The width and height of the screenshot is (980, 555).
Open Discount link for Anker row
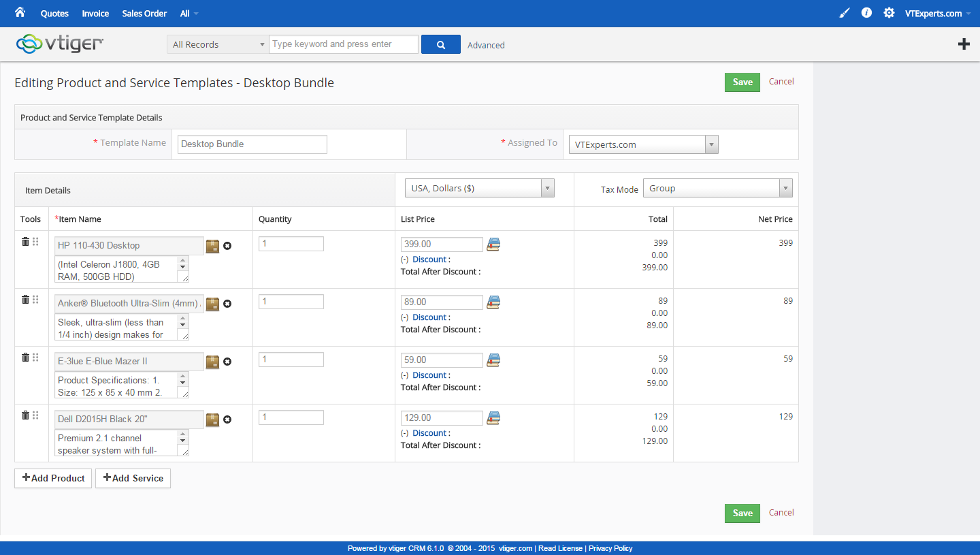[x=429, y=317]
